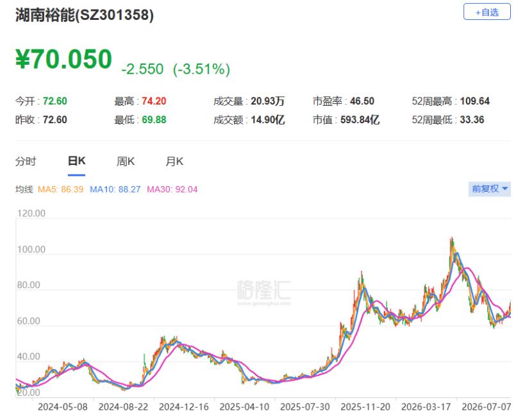Click the 均线 label
This screenshot has width=532, height=417.
point(24,189)
